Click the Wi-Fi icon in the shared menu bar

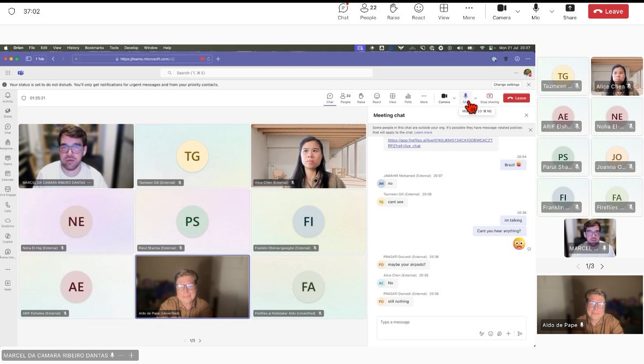click(482, 48)
